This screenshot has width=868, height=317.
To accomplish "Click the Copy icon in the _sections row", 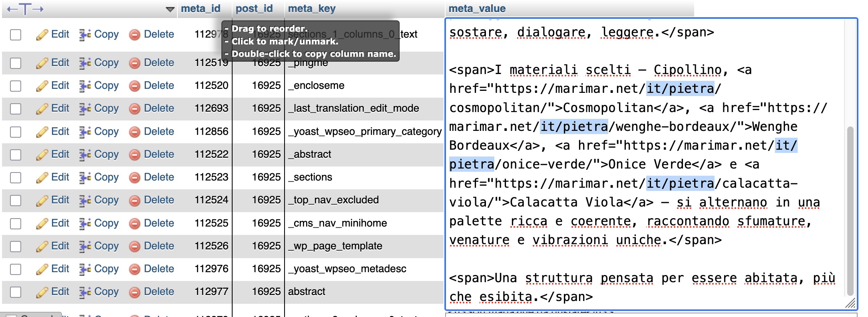I will click(85, 178).
